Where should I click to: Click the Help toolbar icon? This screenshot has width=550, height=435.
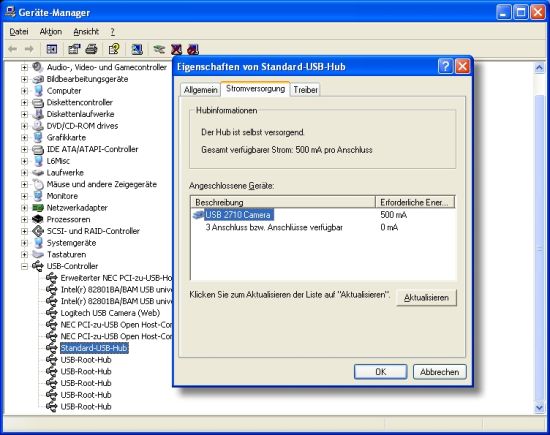[x=114, y=49]
